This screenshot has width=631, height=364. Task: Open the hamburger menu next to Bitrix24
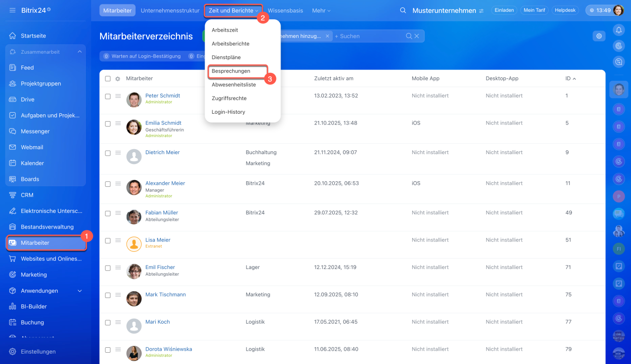(12, 10)
